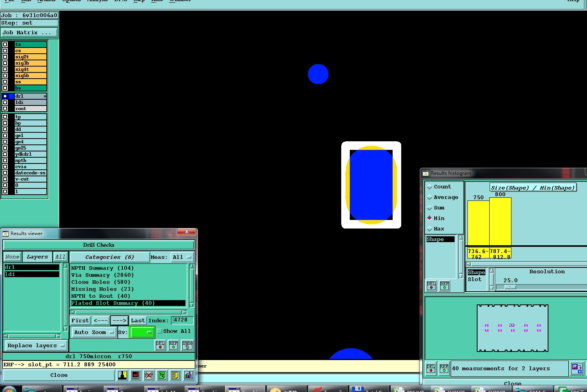The image size is (587, 392).
Task: Adjust the Resolution slider handle
Action: (x=510, y=287)
